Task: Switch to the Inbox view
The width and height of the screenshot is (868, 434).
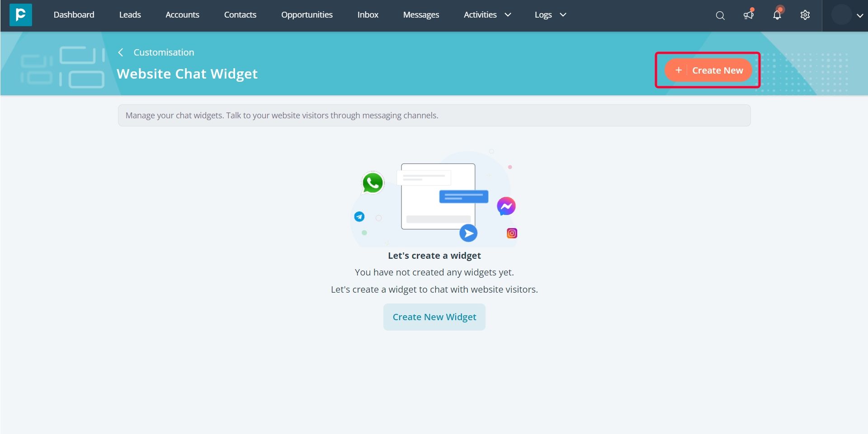Action: coord(368,14)
